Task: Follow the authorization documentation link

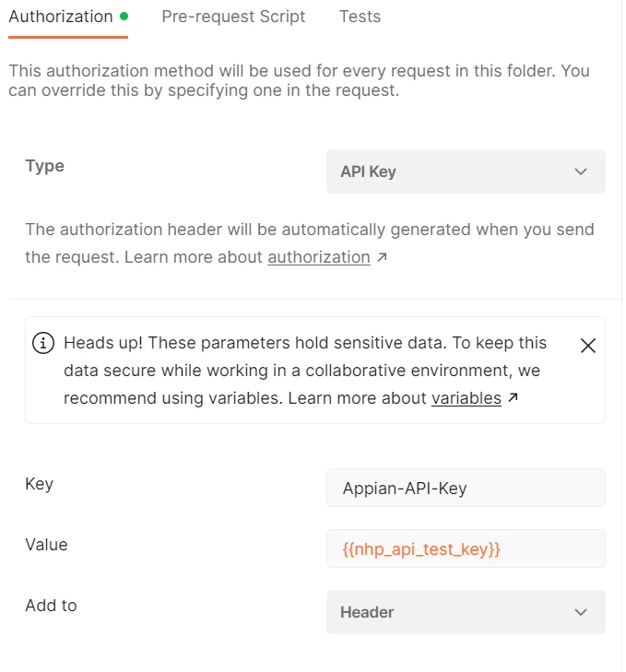Action: (x=319, y=257)
